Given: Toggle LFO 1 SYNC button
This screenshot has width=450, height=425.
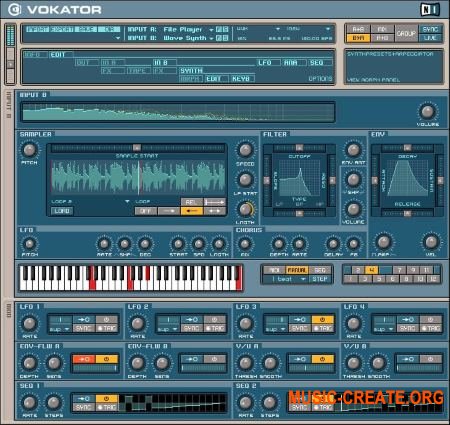Looking at the screenshot, I should click(84, 328).
